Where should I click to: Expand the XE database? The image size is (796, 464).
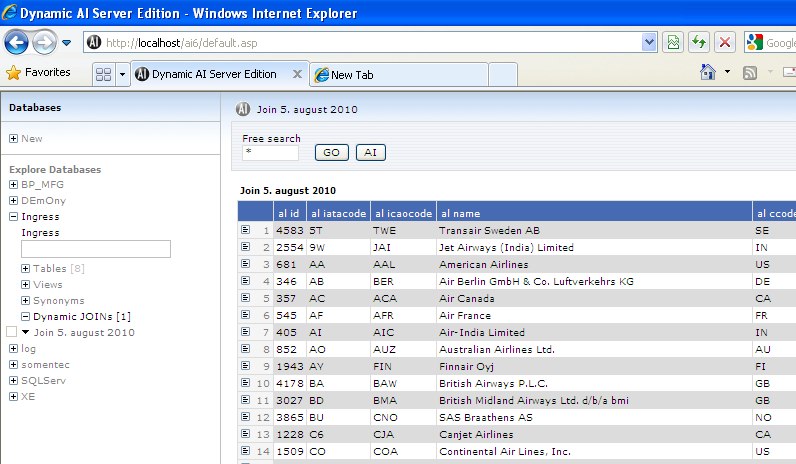click(14, 396)
